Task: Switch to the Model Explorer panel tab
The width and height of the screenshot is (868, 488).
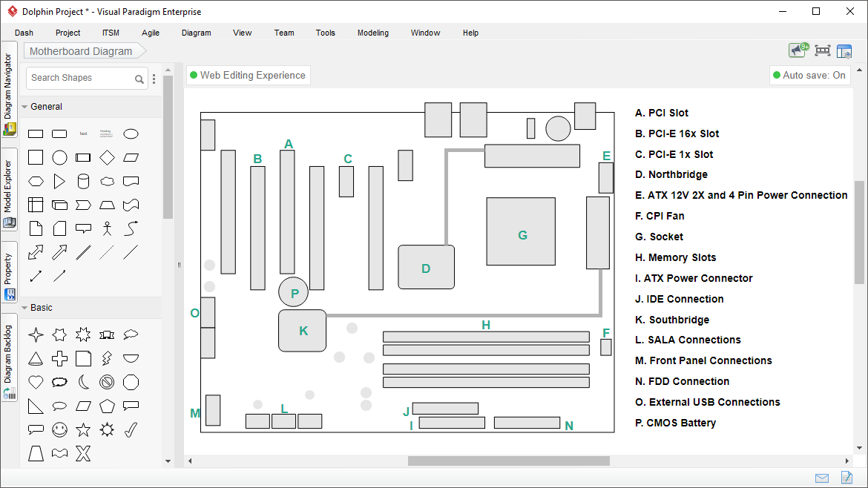Action: point(10,184)
